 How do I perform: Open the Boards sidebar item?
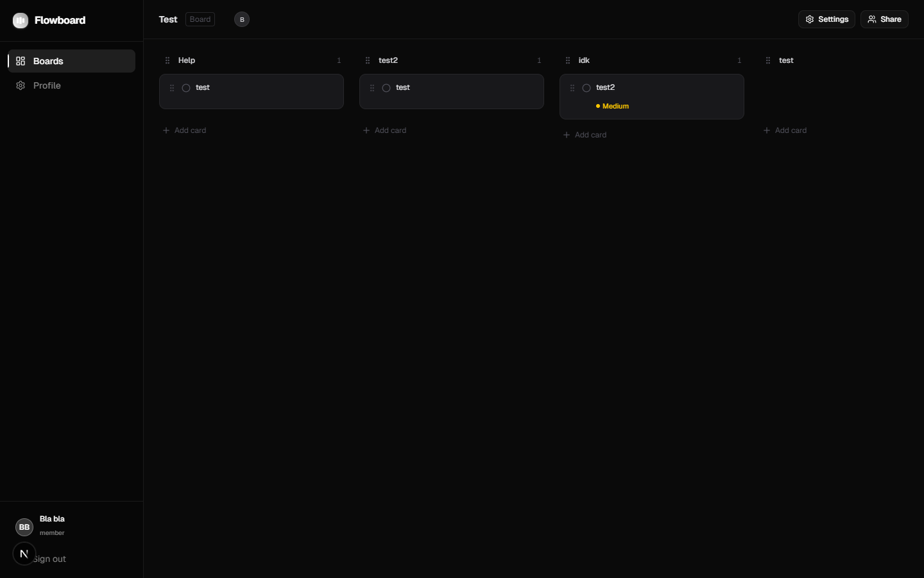coord(71,61)
